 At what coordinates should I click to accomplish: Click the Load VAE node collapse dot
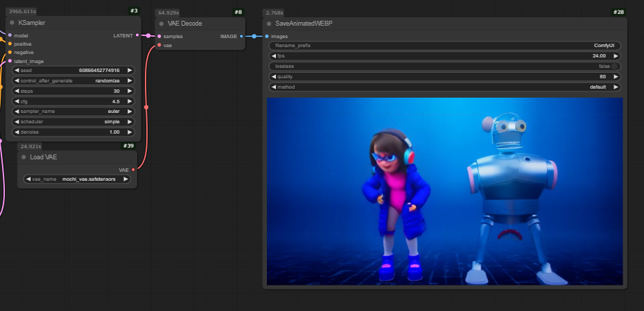click(23, 157)
